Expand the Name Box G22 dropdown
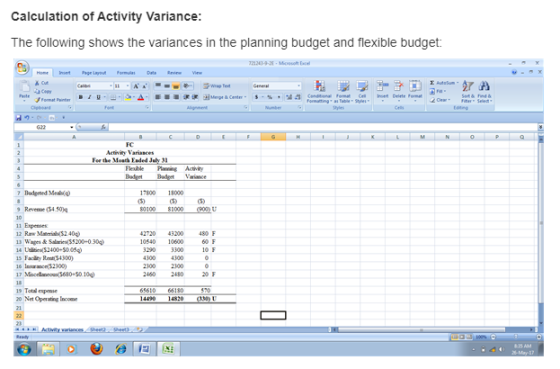Screen dimensions: 560x369 point(72,127)
